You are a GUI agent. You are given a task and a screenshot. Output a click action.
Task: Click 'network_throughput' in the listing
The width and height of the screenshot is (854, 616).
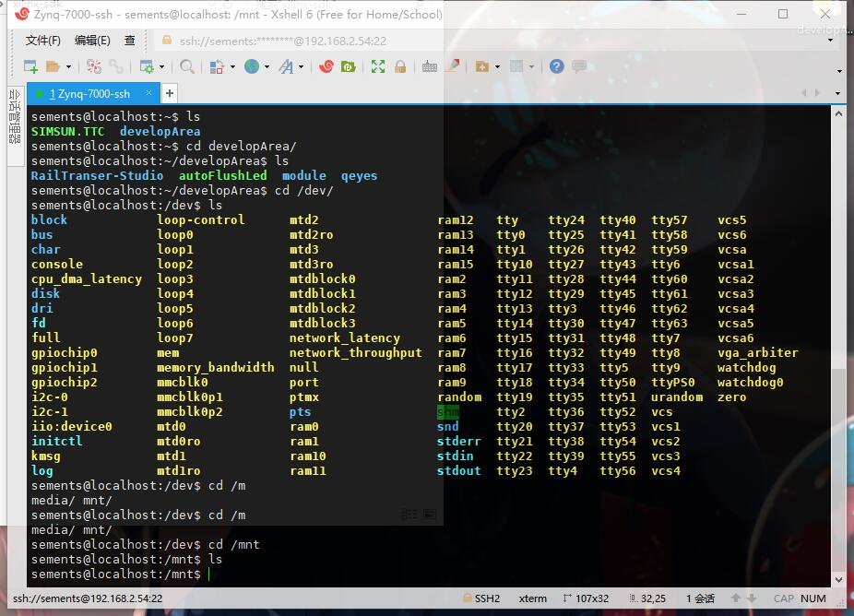tap(356, 353)
